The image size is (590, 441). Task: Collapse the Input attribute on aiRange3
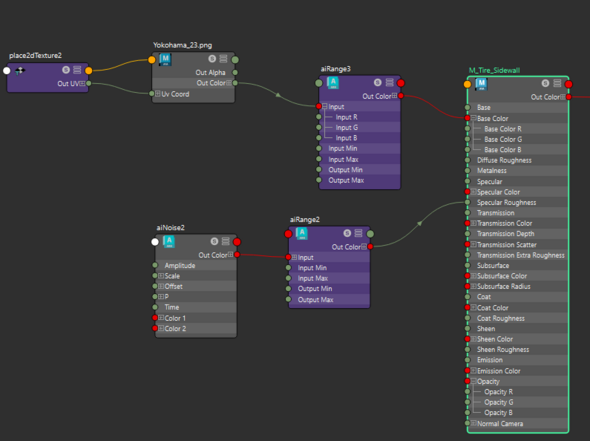(324, 106)
